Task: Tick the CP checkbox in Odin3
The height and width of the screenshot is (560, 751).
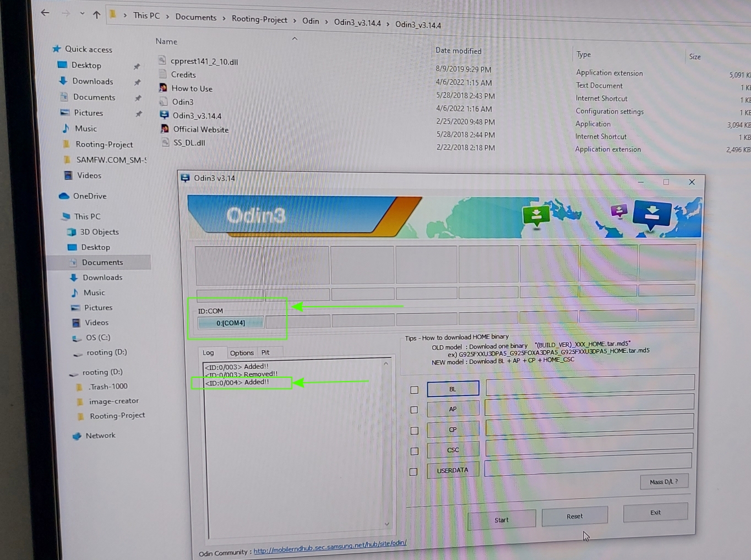Action: pos(415,431)
